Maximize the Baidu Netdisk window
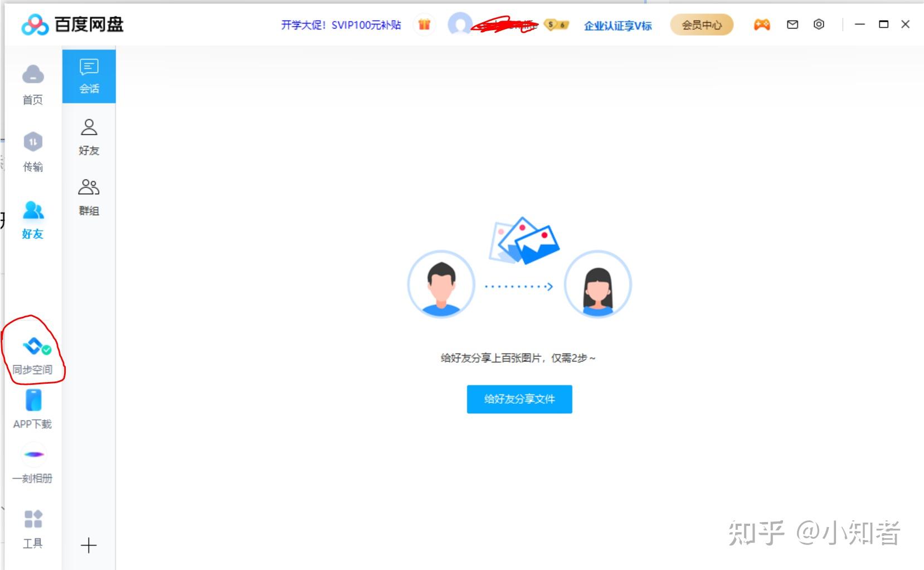924x570 pixels. pyautogui.click(x=883, y=24)
